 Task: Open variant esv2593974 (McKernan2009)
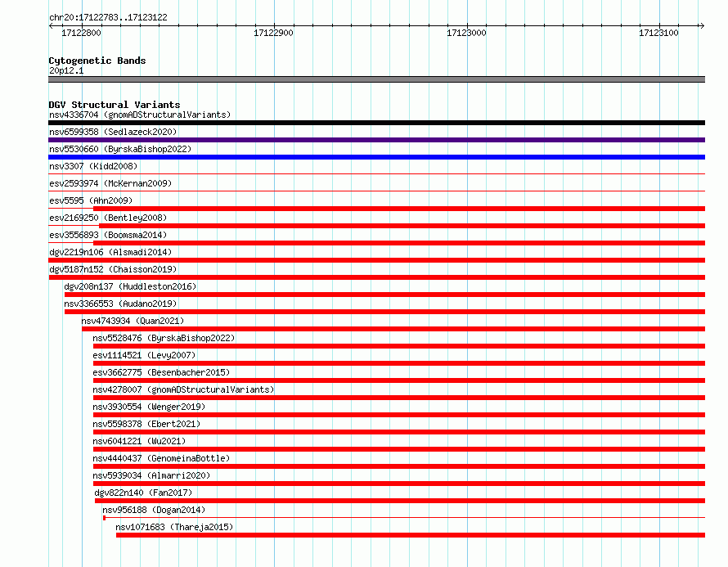click(x=110, y=183)
